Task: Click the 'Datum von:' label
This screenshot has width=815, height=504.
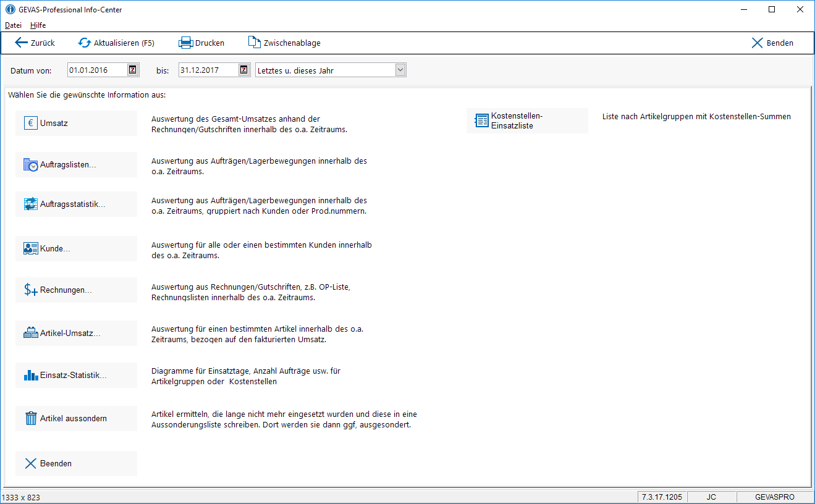Action: pyautogui.click(x=31, y=70)
